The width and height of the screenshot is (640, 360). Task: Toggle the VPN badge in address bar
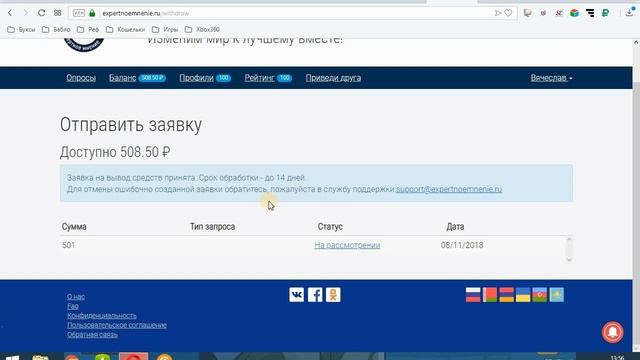pos(78,13)
